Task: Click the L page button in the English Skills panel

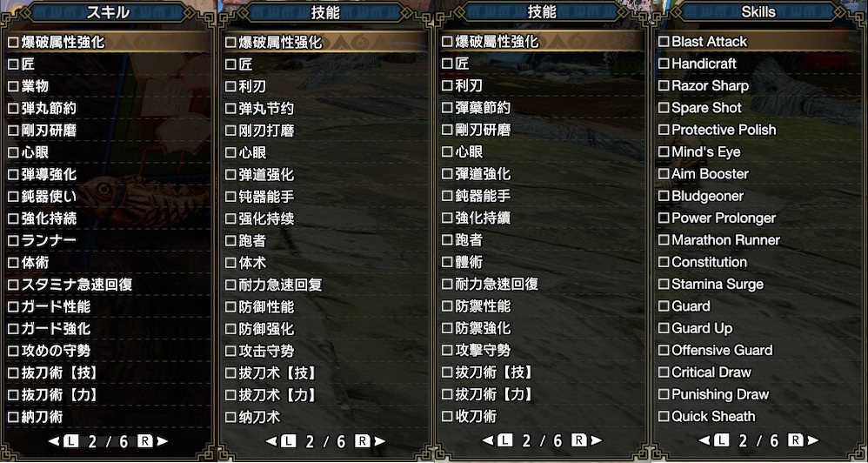Action: click(x=721, y=441)
